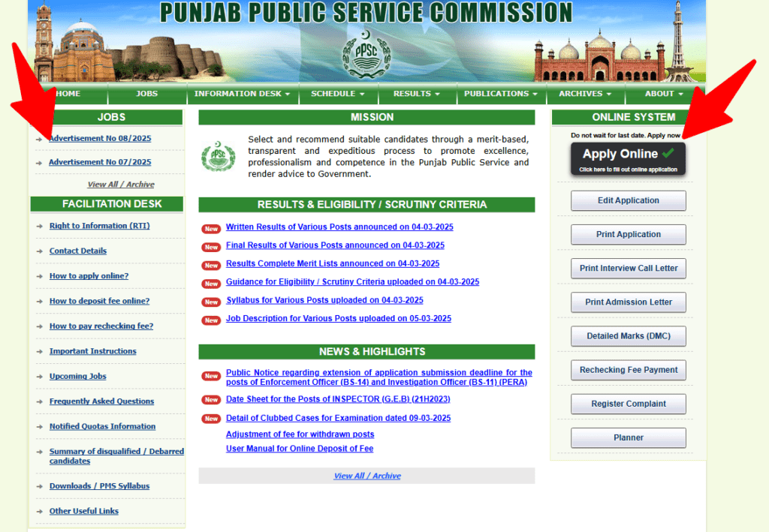Open the Planner button
The height and width of the screenshot is (532, 769).
click(629, 437)
